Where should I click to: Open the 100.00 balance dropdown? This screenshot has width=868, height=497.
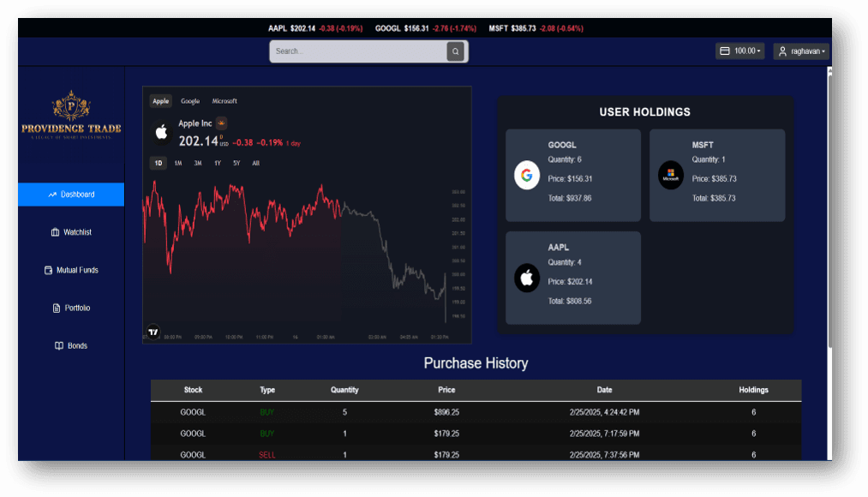pos(739,50)
